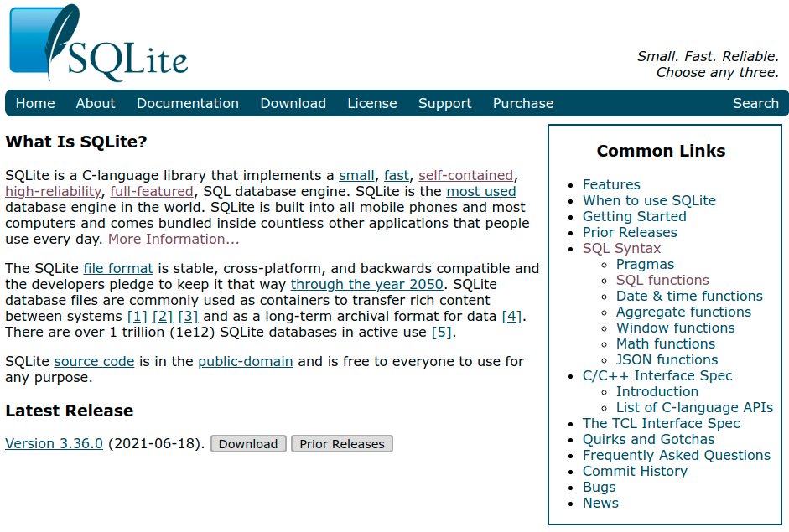Open the Math functions link
Image resolution: width=789 pixels, height=532 pixels.
point(666,344)
